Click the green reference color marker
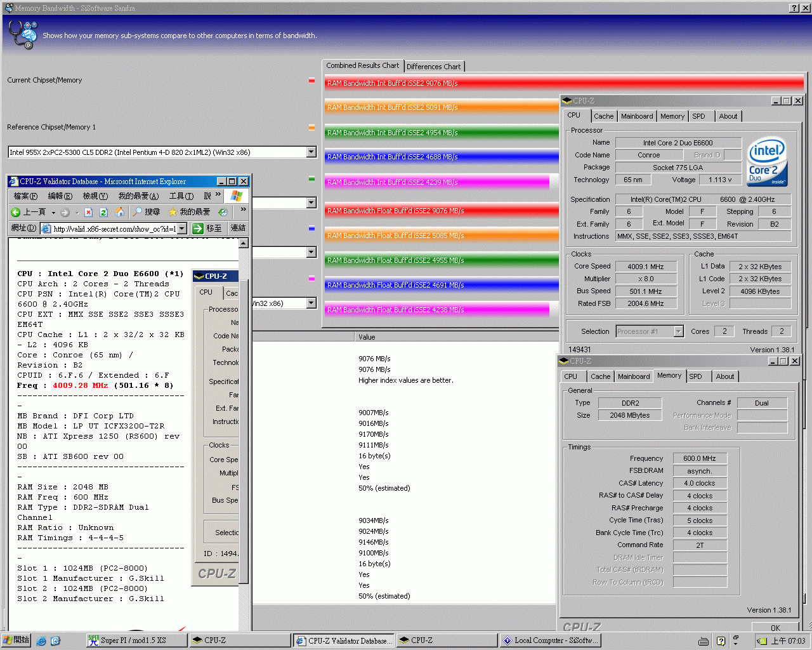The width and height of the screenshot is (812, 650). pyautogui.click(x=311, y=179)
